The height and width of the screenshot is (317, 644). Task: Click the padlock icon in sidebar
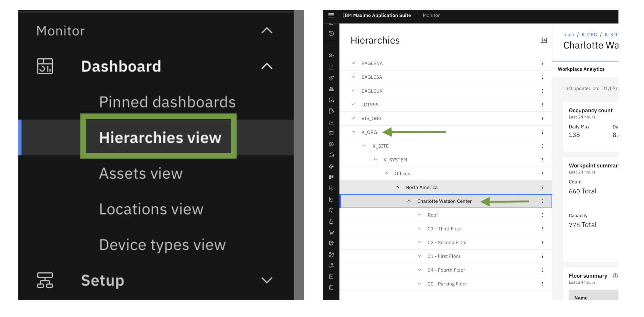331,221
